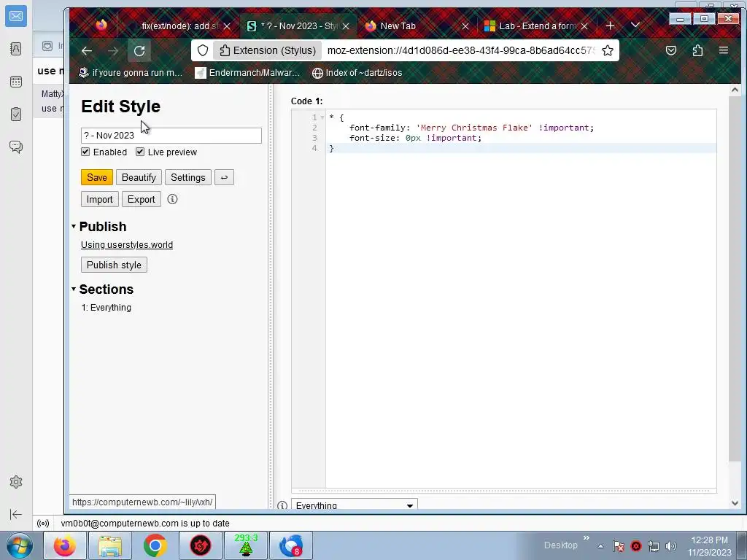Close the New Tab tab
Viewport: 747px width, 560px height.
coord(465,26)
